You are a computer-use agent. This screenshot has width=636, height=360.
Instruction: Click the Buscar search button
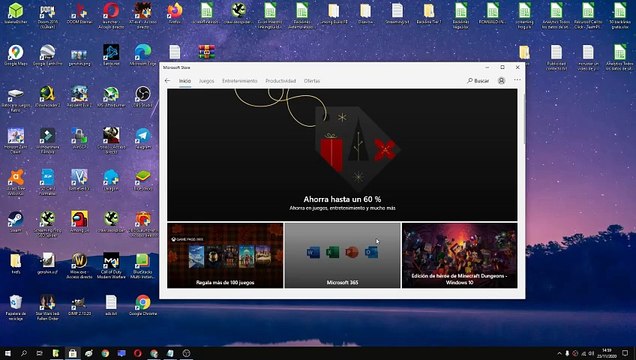[478, 81]
